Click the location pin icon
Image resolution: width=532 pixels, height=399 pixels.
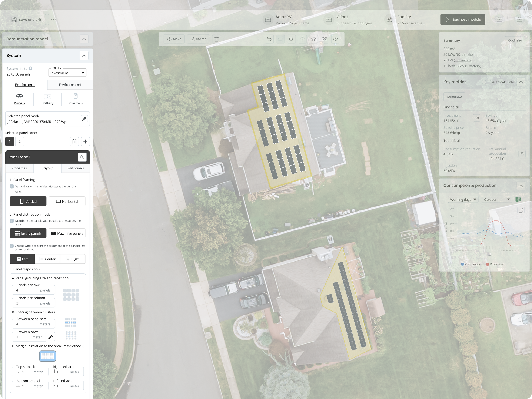pyautogui.click(x=302, y=39)
